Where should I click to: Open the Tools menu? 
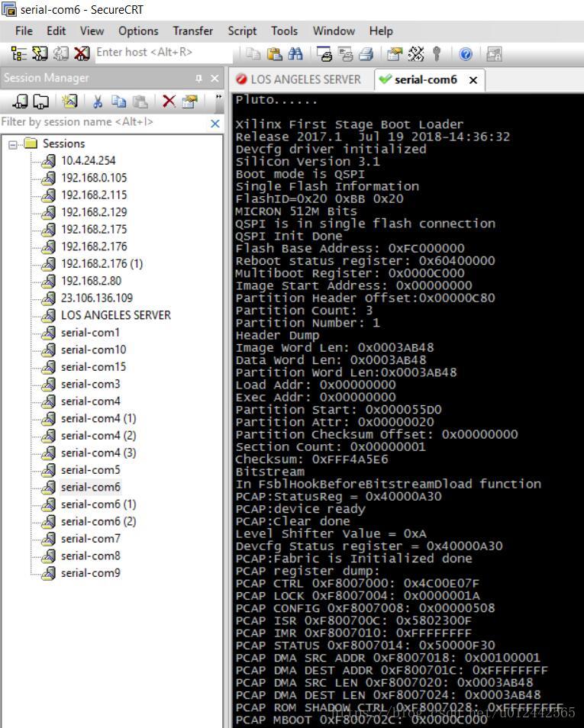coord(284,31)
